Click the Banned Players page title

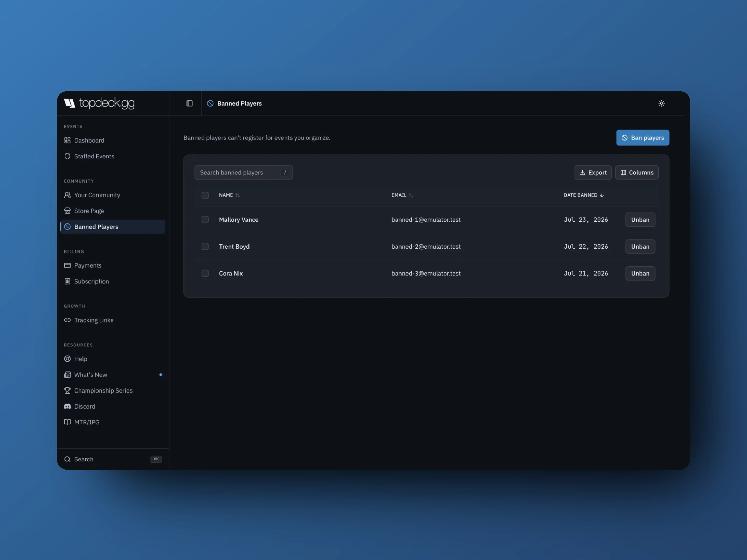click(x=239, y=103)
